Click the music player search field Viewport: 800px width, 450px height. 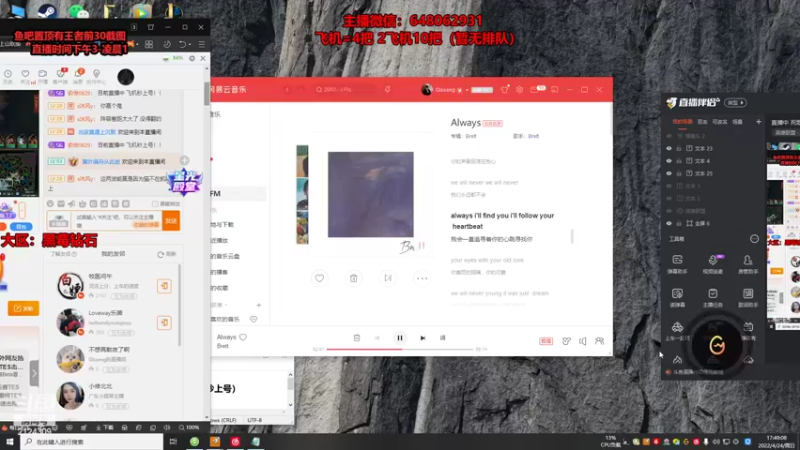[x=345, y=89]
